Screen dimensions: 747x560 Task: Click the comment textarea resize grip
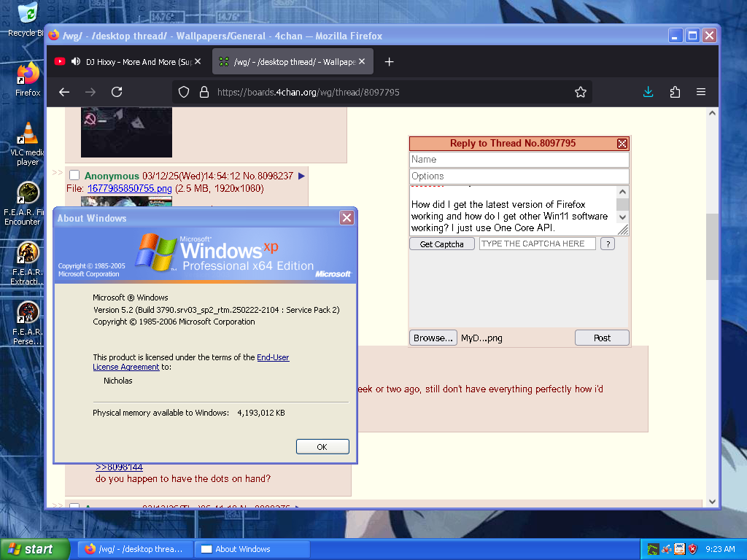623,230
